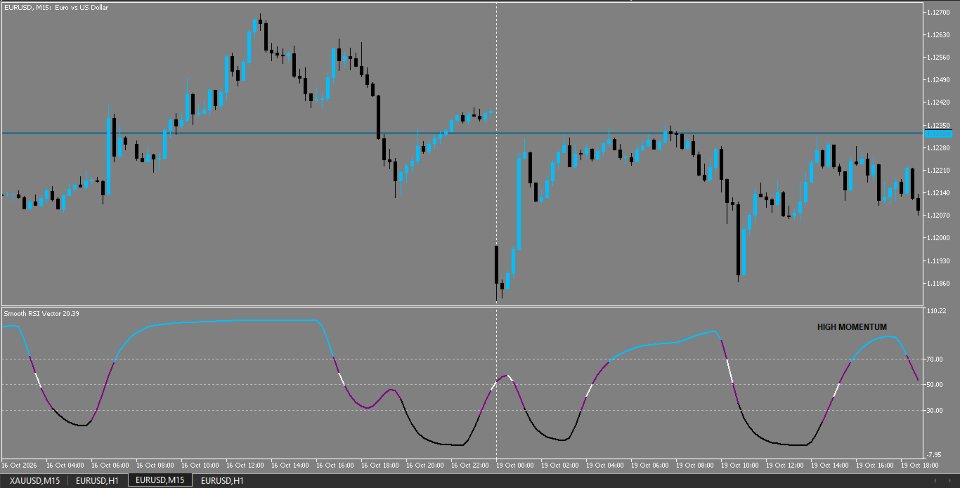
Task: Click the 'HIGH MOMENTUM' label in indicator window
Action: pyautogui.click(x=852, y=327)
